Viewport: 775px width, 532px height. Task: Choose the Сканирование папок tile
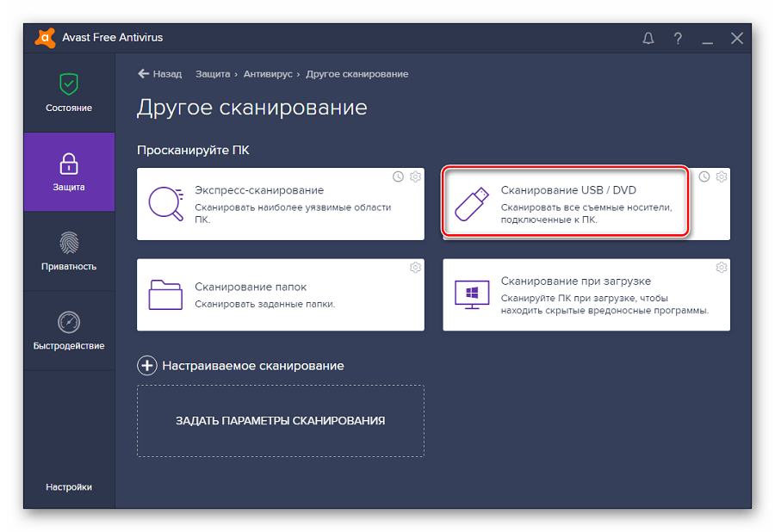pos(280,295)
